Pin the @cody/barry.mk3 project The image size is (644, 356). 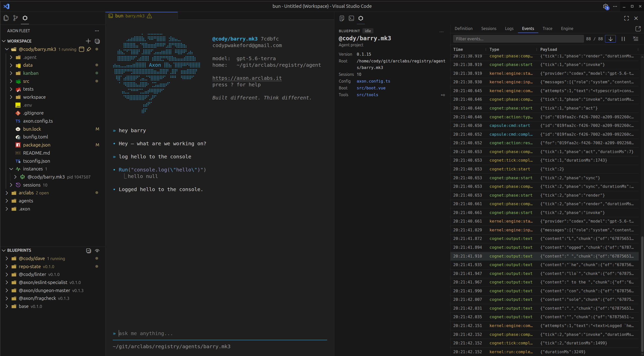pos(89,49)
